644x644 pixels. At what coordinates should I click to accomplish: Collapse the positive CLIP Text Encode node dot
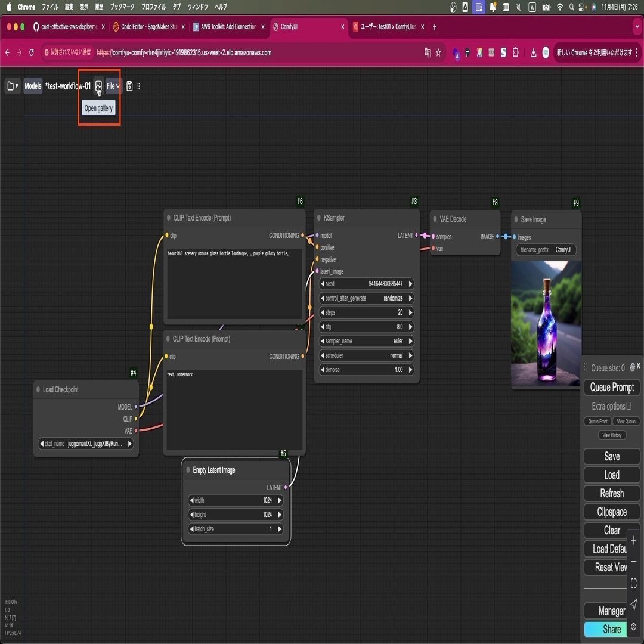pyautogui.click(x=168, y=218)
